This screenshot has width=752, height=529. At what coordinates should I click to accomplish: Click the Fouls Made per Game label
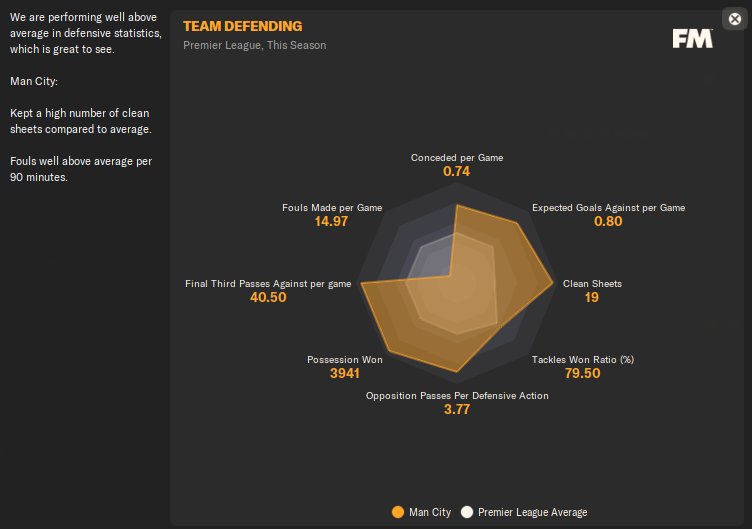click(x=332, y=208)
